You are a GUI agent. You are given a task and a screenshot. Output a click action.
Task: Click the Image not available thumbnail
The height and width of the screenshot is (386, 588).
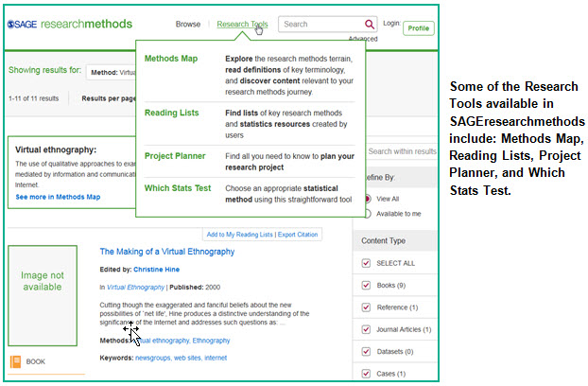click(43, 295)
